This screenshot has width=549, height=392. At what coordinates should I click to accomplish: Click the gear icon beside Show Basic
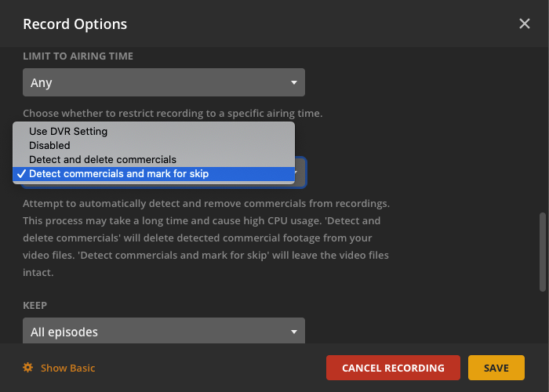(x=28, y=368)
